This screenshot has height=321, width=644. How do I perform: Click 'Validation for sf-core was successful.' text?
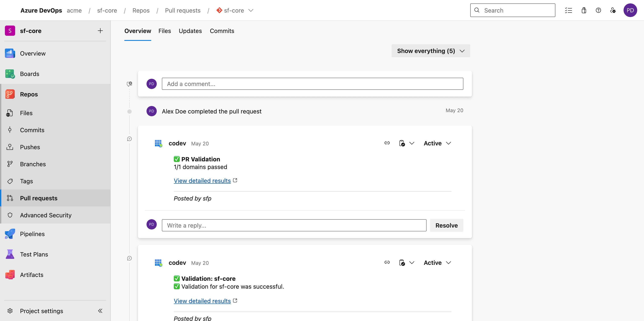[x=233, y=286]
